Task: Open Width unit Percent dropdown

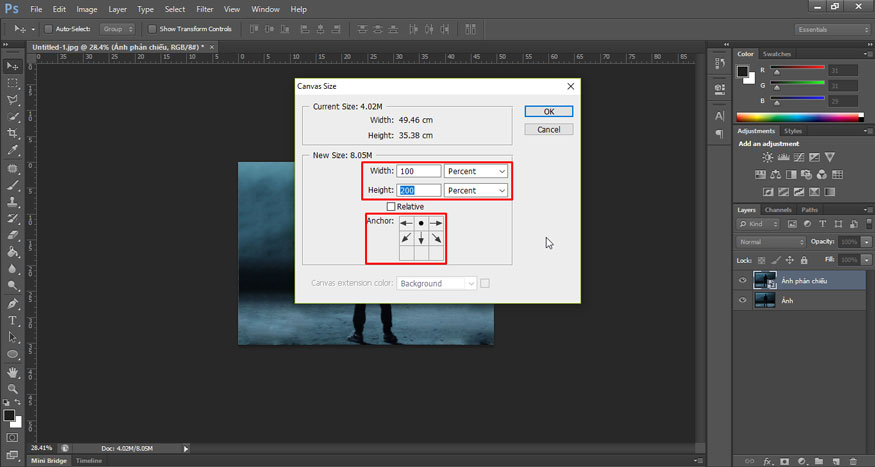Action: (475, 171)
